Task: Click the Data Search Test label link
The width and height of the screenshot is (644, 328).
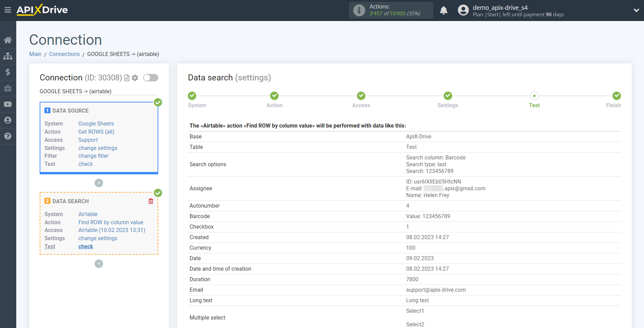Action: click(x=49, y=246)
